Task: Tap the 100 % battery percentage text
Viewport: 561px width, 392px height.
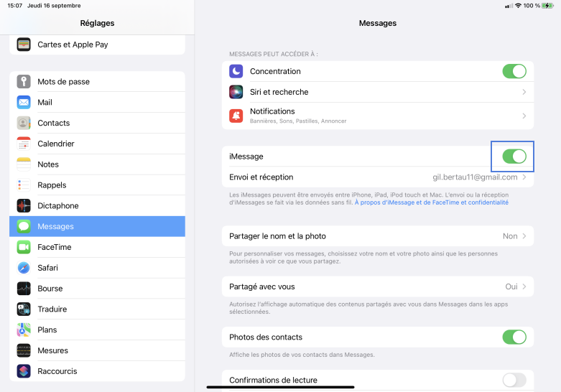Action: coord(532,6)
